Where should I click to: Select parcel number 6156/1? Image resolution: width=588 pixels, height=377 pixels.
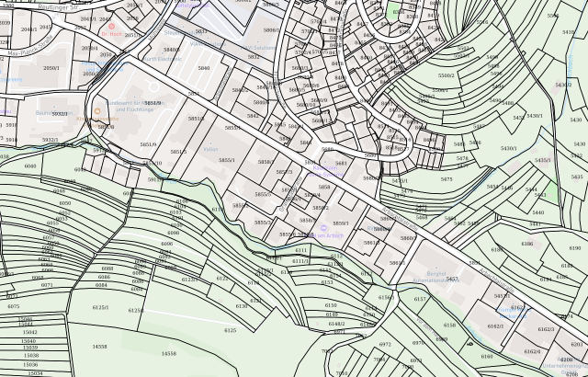[x=386, y=298]
